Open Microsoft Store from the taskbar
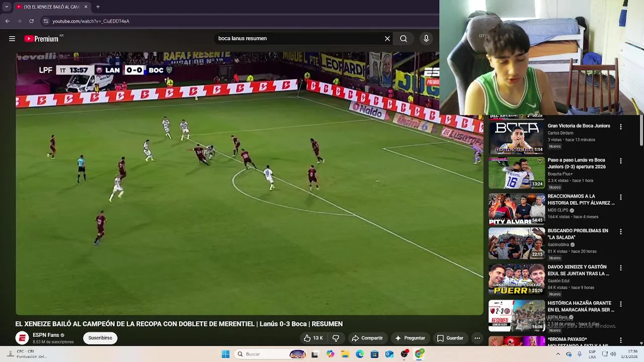644x362 pixels. (374, 354)
